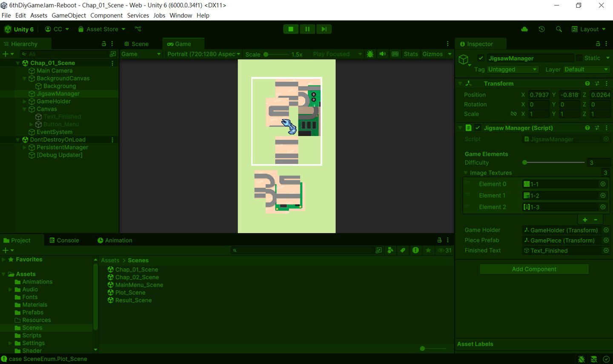The height and width of the screenshot is (364, 613).
Task: Open the object picker for Game Holder
Action: 606,230
